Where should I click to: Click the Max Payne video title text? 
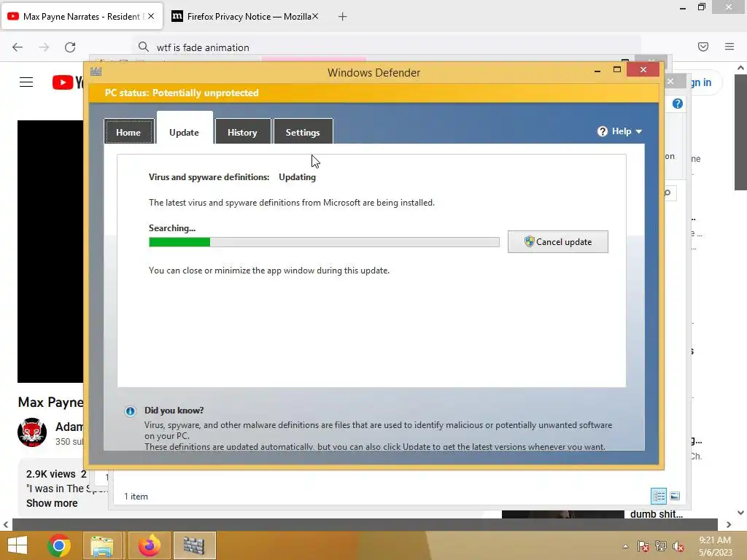pos(50,402)
